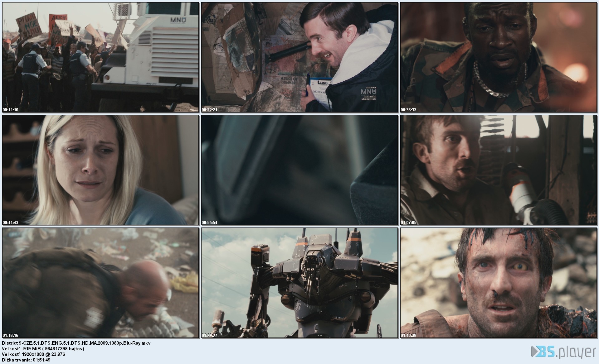Click the thumbnail at timestamp 00:11:10
Screen dimensions: 599x364
(100, 57)
